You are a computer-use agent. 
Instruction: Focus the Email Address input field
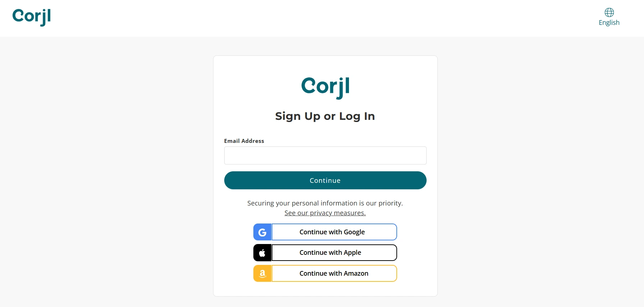(325, 155)
